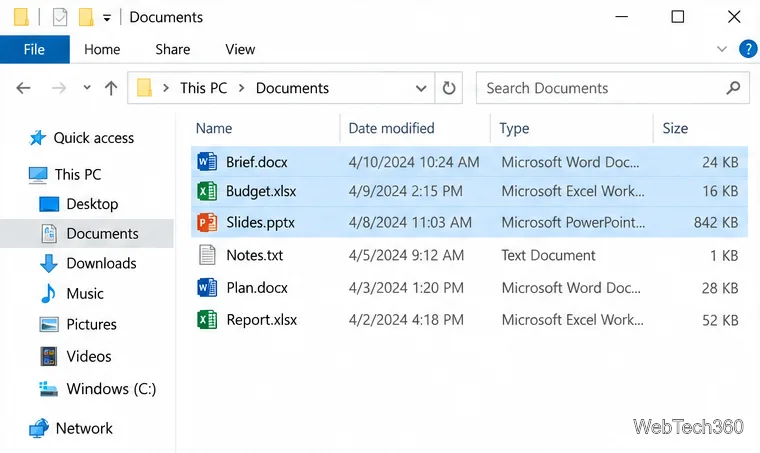Open the File ribbon tab

[x=34, y=49]
